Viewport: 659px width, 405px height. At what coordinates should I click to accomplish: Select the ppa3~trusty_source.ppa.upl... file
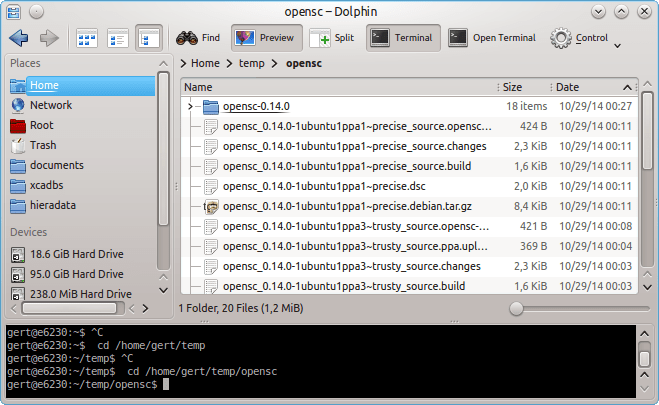tap(355, 246)
